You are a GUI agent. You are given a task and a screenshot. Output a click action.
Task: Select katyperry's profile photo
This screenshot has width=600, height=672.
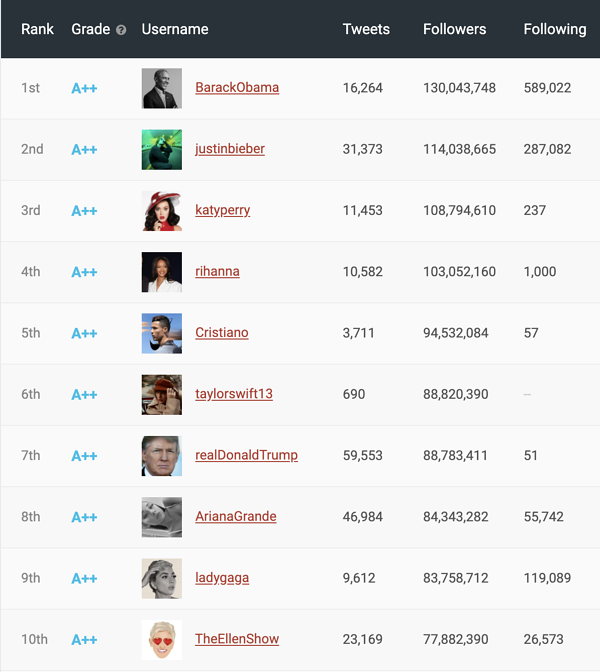coord(162,210)
